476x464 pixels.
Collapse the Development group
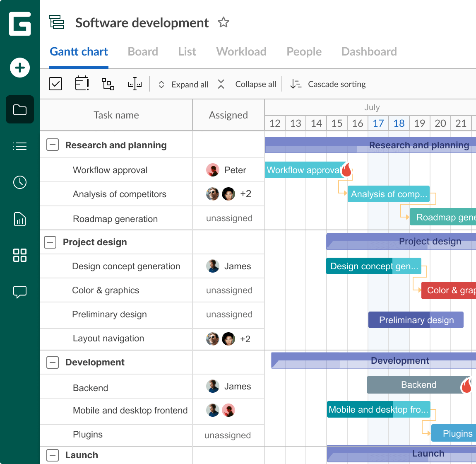(53, 362)
